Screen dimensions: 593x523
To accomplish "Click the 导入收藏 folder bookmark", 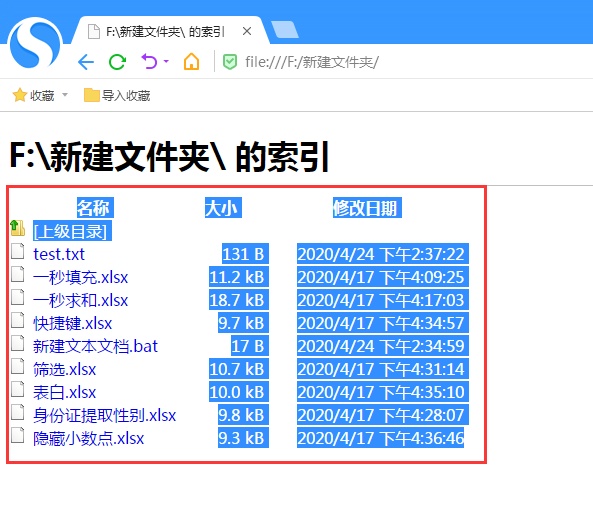I will (x=117, y=95).
